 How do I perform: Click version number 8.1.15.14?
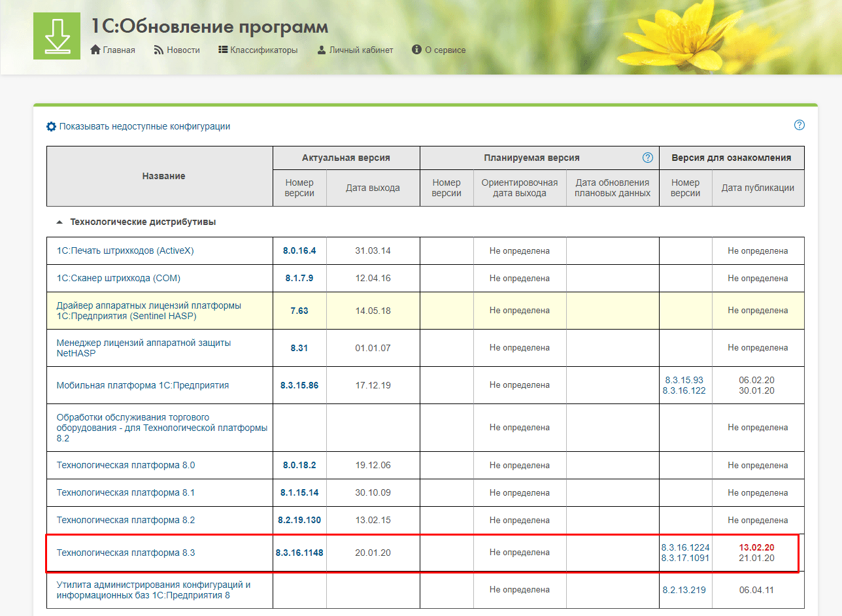point(299,492)
